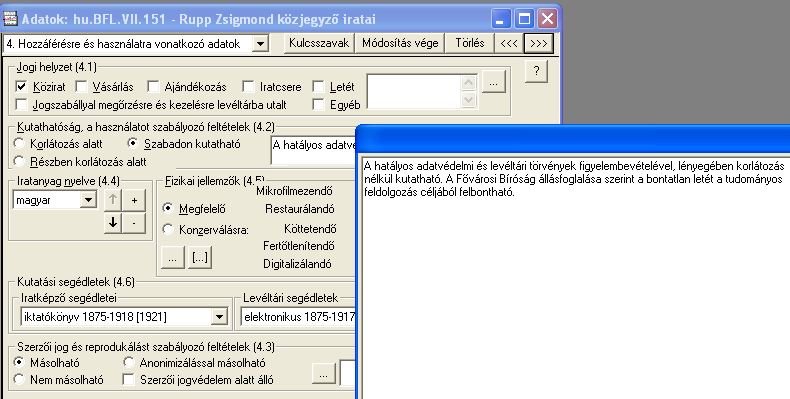Click the Jogi helyzet text box
The height and width of the screenshot is (399, 790).
tap(414, 91)
